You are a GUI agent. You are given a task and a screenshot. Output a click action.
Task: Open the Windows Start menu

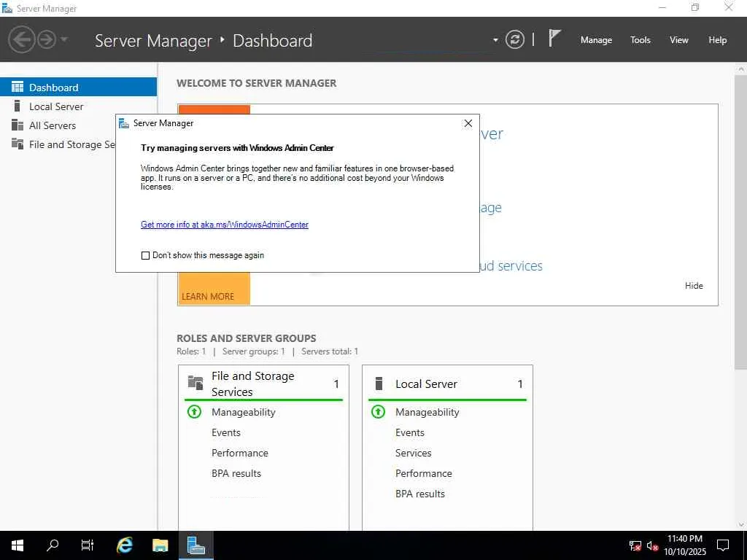pyautogui.click(x=18, y=545)
